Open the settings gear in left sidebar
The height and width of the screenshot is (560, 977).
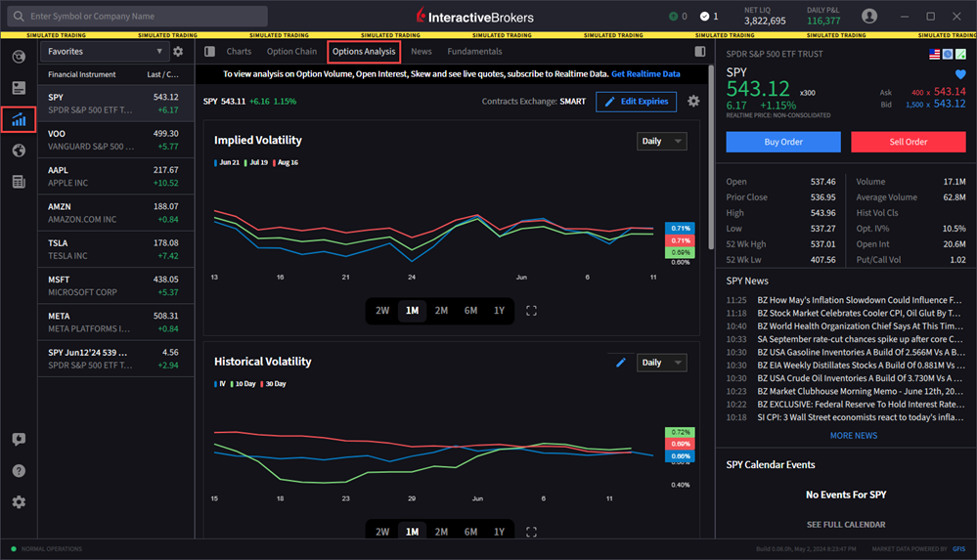pos(19,502)
